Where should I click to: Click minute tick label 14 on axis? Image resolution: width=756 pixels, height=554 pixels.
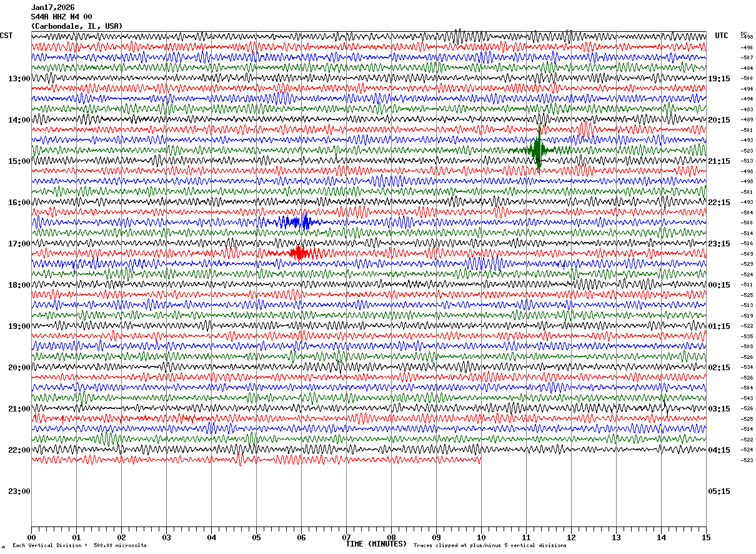point(661,538)
